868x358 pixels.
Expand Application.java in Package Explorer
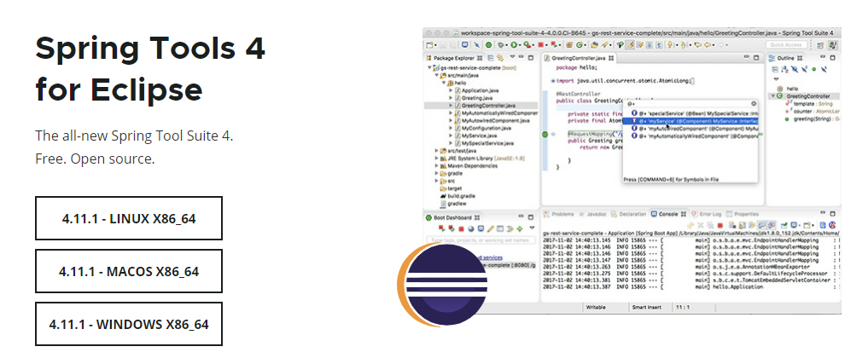(451, 90)
